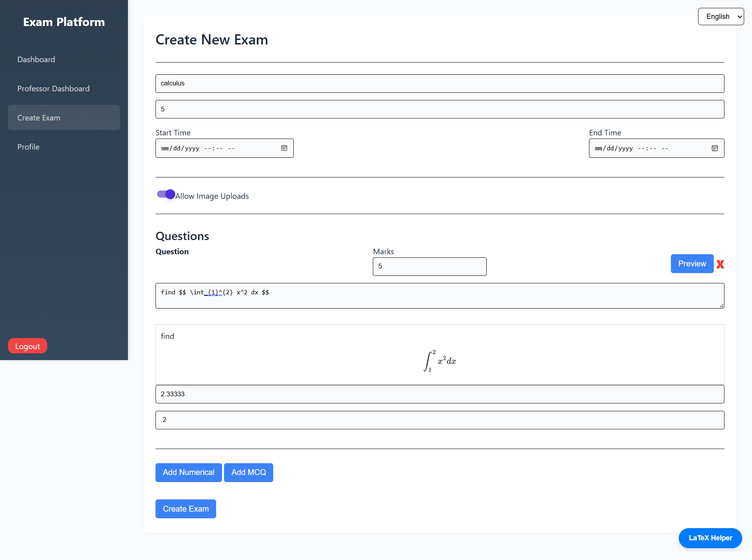
Task: Select the LaTeX question text area
Action: 439,296
